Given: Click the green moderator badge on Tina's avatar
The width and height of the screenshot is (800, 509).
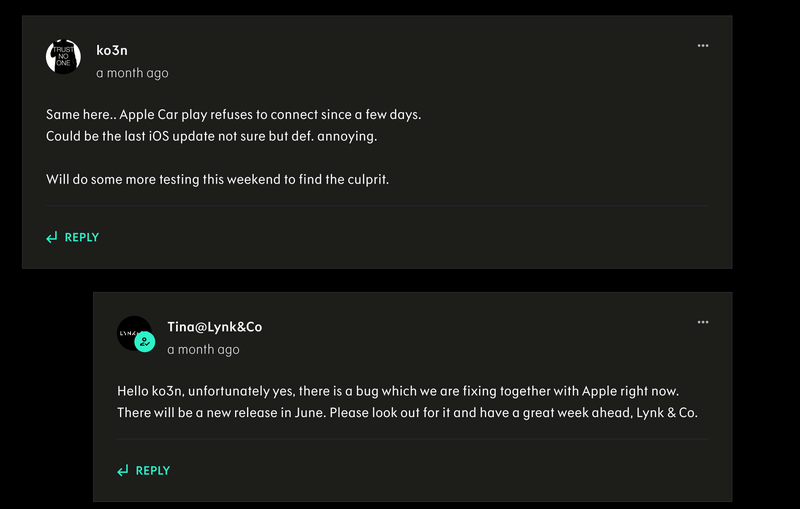Looking at the screenshot, I should pyautogui.click(x=145, y=343).
